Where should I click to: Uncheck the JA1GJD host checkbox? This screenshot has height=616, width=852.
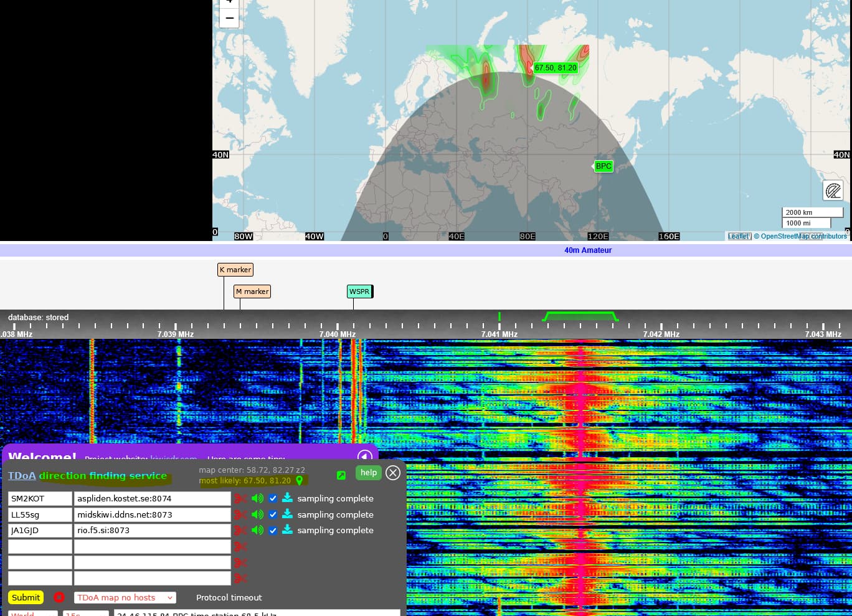click(x=273, y=531)
